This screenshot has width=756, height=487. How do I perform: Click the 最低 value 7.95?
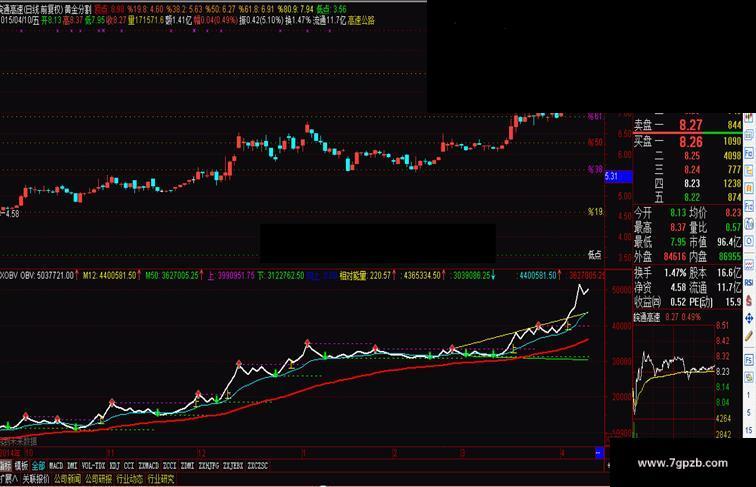tap(678, 242)
